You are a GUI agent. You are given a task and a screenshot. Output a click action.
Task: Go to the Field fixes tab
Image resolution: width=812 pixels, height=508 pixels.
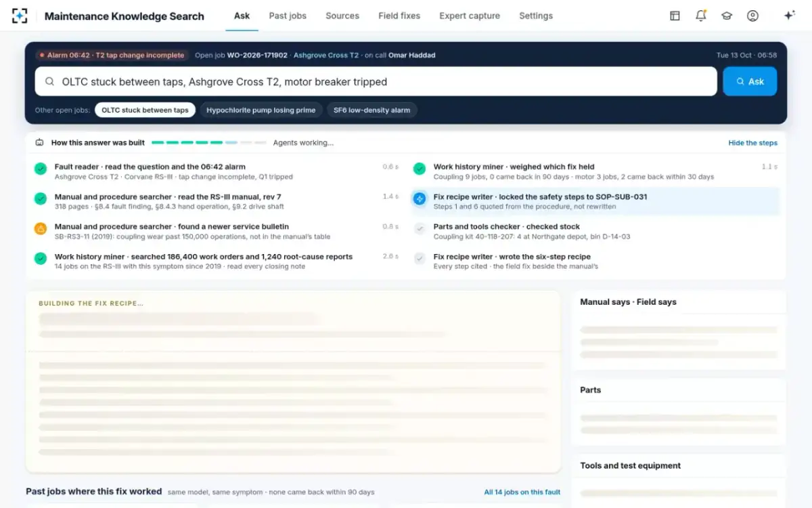tap(399, 16)
